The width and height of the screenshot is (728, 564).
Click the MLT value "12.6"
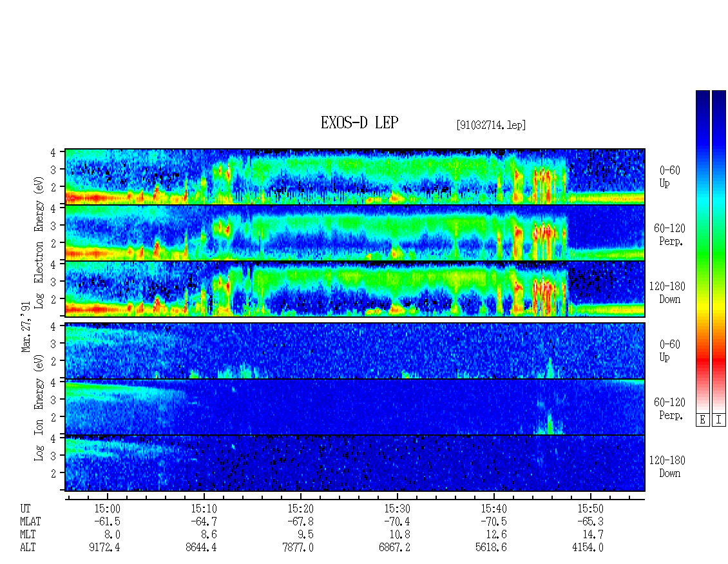(496, 535)
